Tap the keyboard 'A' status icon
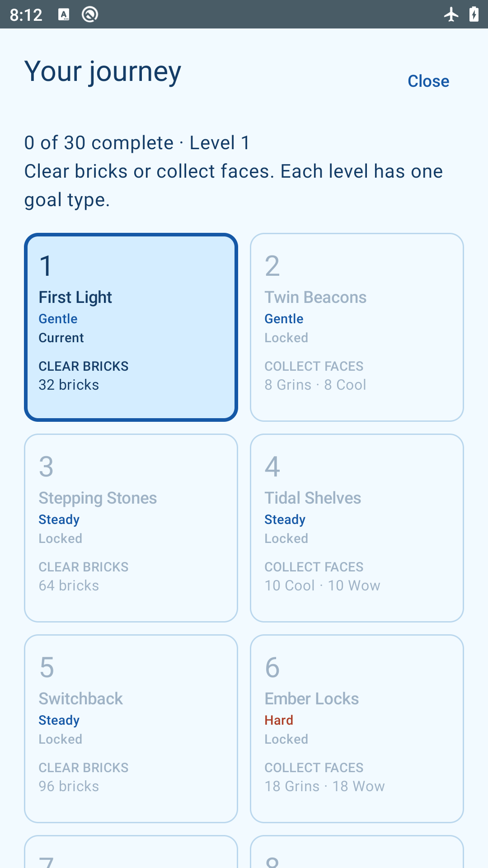488x868 pixels. 64,15
